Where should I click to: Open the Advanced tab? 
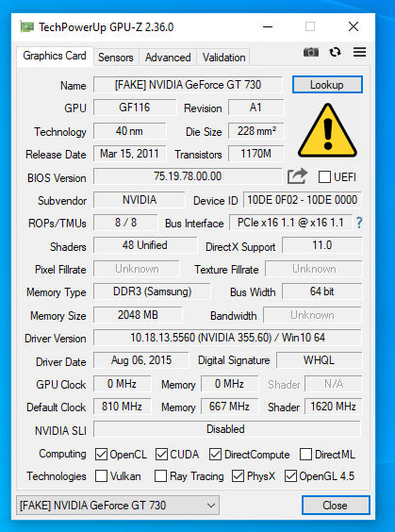[x=168, y=58]
